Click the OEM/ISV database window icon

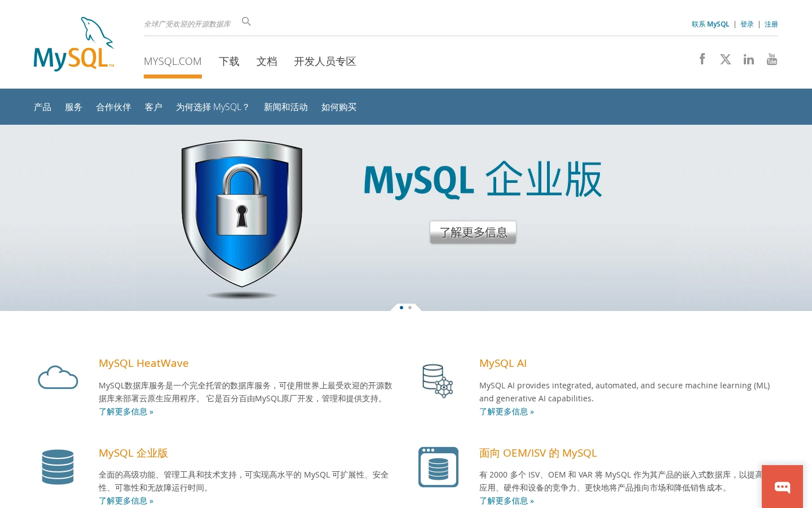pyautogui.click(x=439, y=467)
